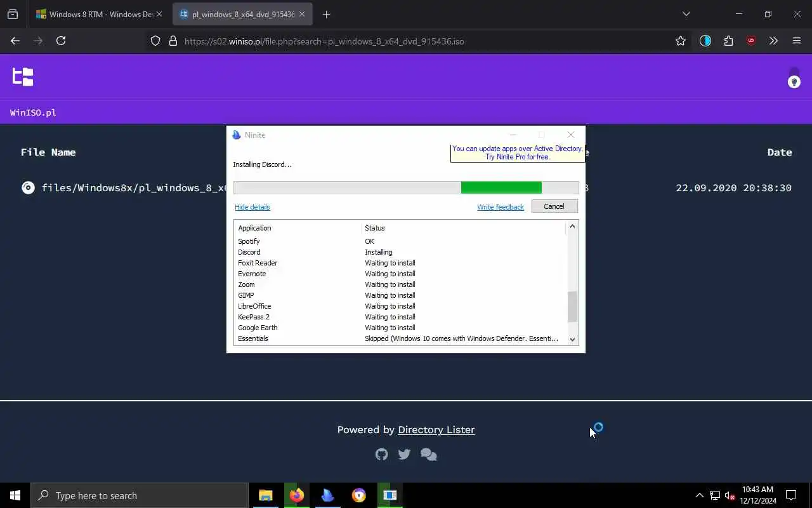
Task: Open the dark mode extension icon
Action: click(705, 41)
